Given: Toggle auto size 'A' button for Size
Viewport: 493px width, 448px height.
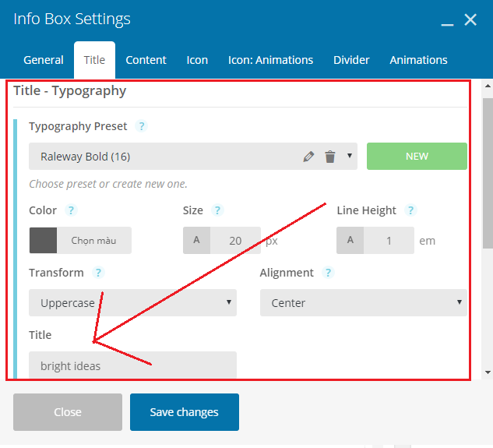Looking at the screenshot, I should pyautogui.click(x=196, y=240).
